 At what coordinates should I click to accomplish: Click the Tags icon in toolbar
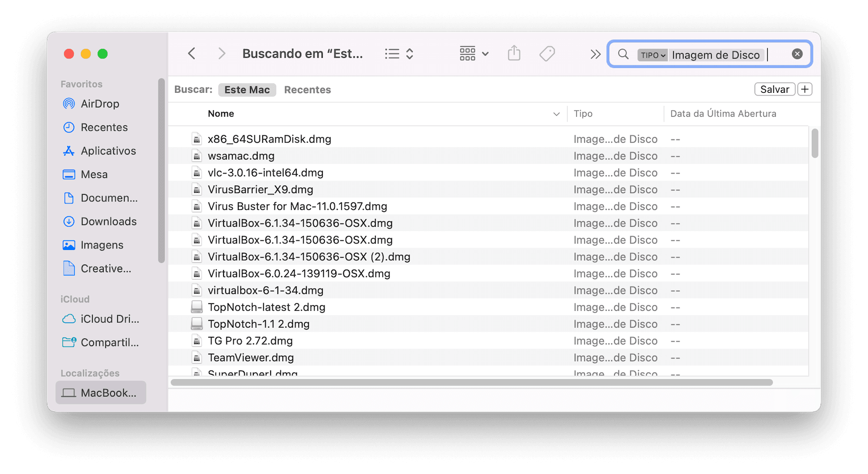click(547, 54)
